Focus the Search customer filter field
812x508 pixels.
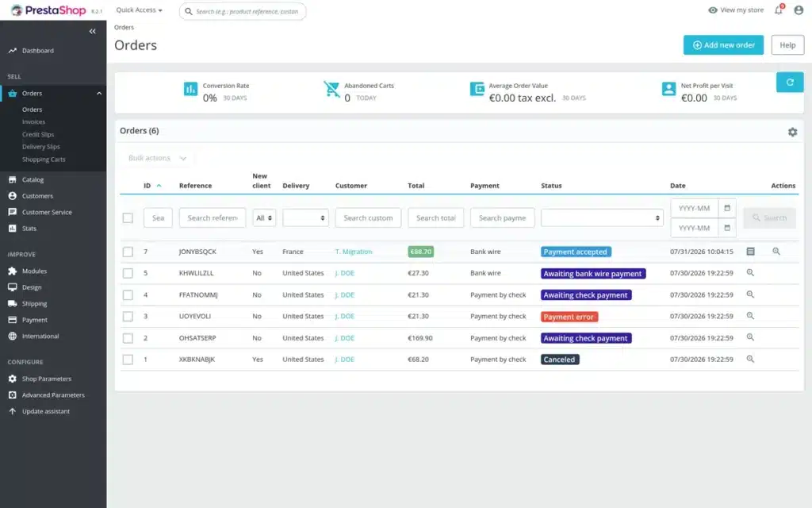click(368, 217)
